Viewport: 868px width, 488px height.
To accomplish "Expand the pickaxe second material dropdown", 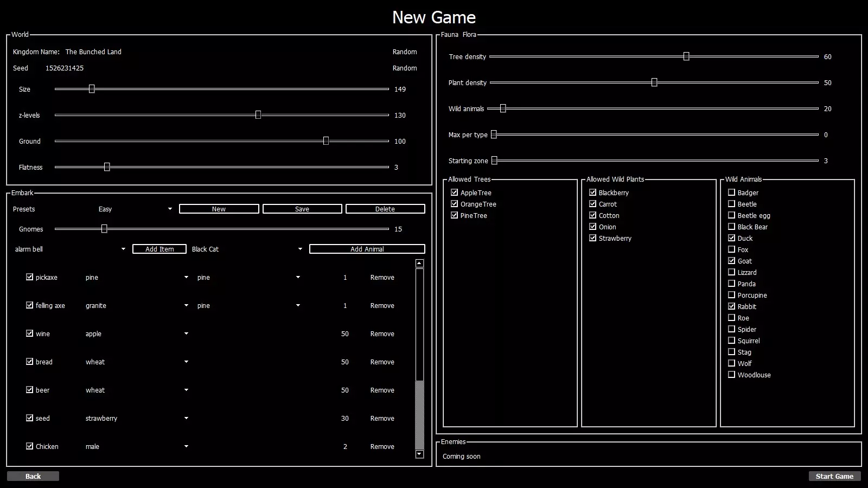I will click(x=248, y=278).
